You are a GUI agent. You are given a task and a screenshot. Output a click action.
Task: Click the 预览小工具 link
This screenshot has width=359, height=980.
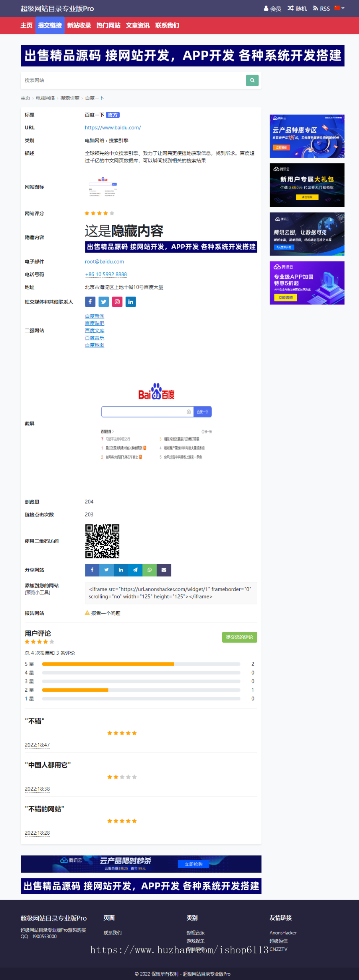pos(37,592)
